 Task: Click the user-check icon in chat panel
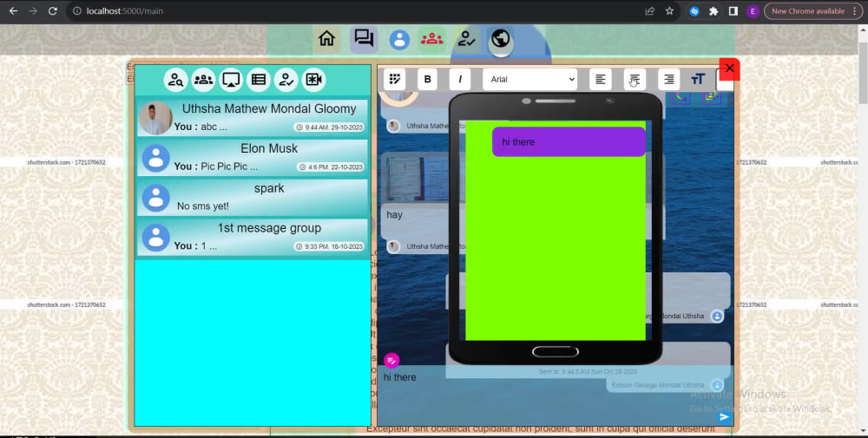click(x=286, y=80)
